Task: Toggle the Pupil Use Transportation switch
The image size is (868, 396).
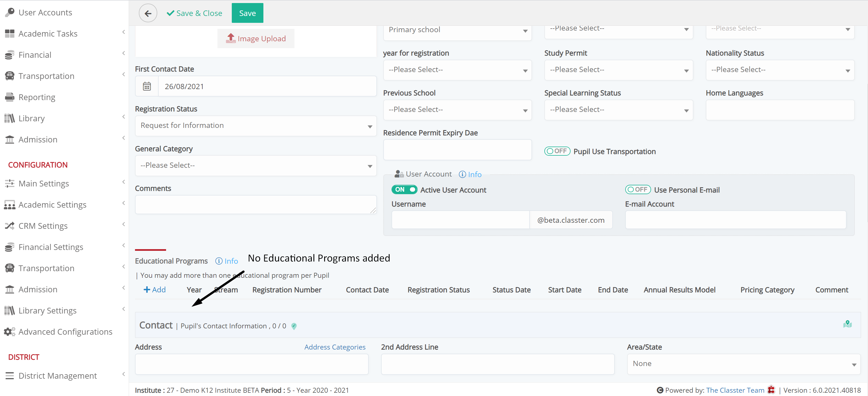Action: coord(557,151)
